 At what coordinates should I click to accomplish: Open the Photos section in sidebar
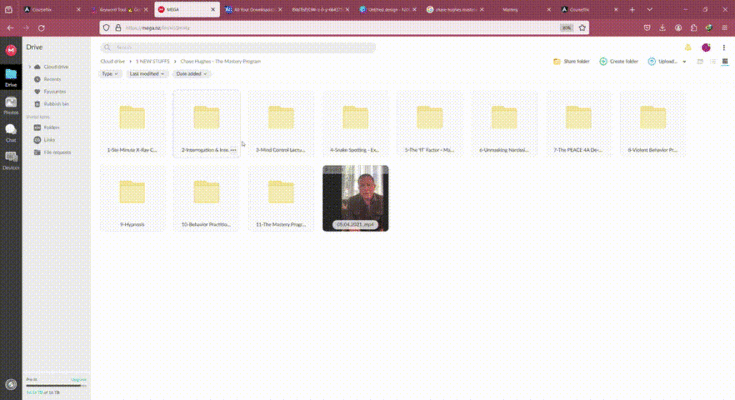click(11, 104)
